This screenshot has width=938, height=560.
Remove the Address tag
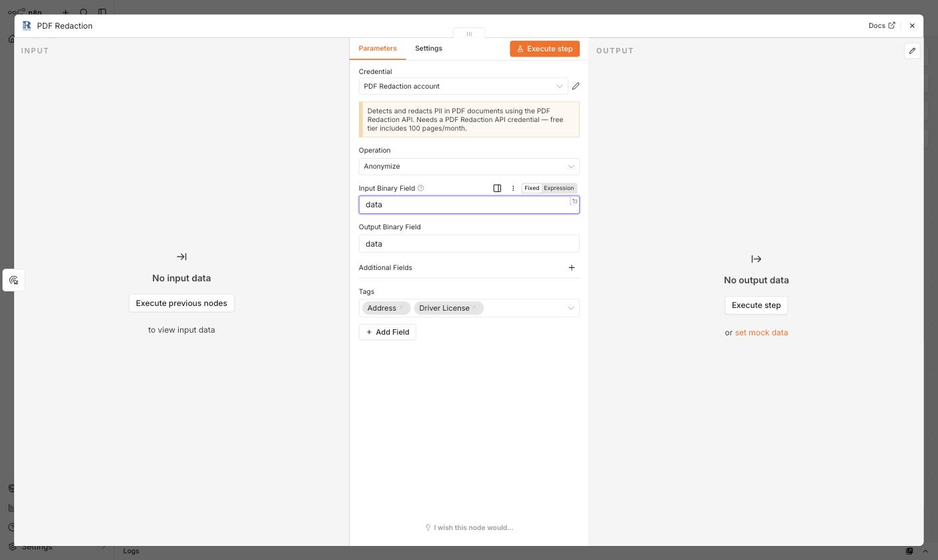pyautogui.click(x=402, y=308)
